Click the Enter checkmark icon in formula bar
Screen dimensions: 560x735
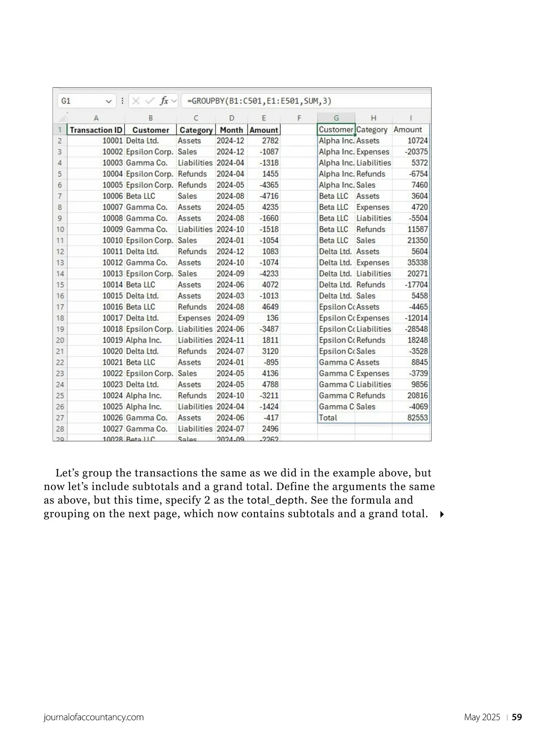[x=149, y=101]
